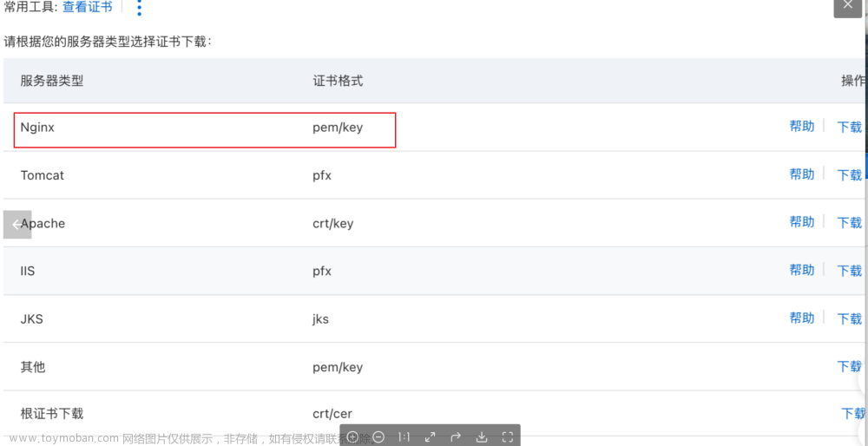The width and height of the screenshot is (868, 446).
Task: Close the certificate download dialog
Action: coord(848,5)
